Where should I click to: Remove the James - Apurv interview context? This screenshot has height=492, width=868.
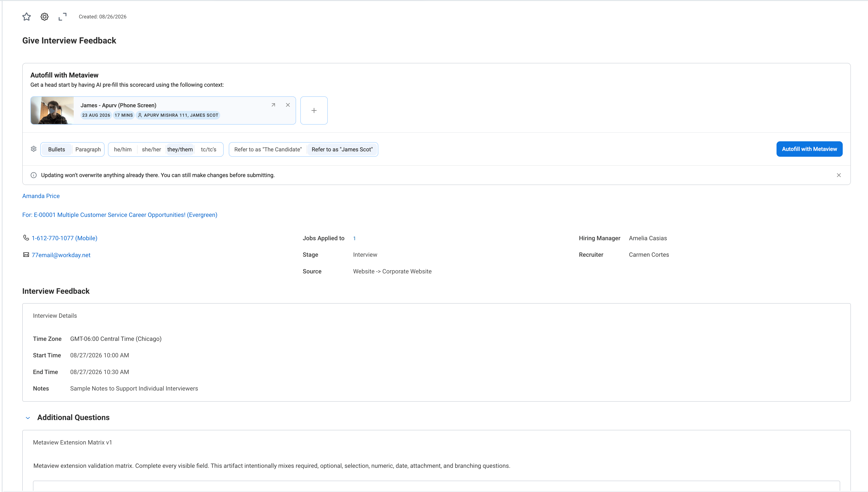(x=288, y=105)
